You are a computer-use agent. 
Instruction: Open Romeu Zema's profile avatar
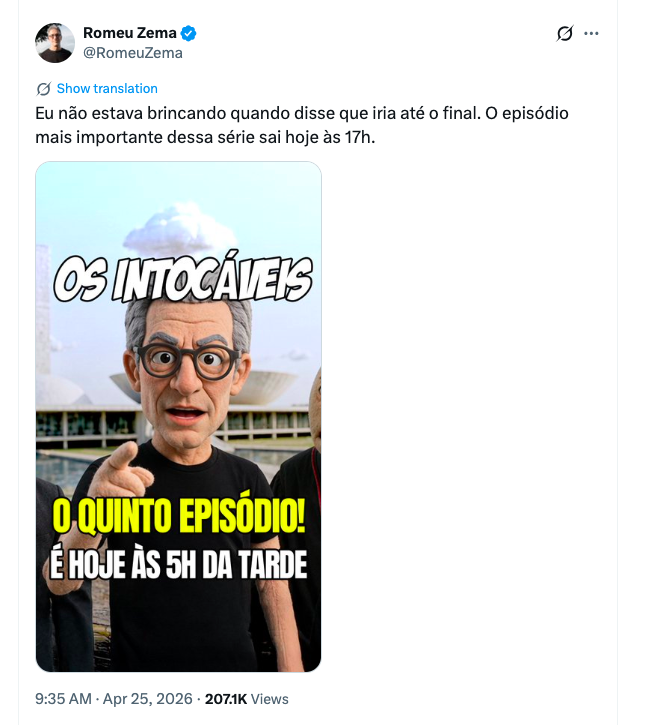[x=55, y=43]
